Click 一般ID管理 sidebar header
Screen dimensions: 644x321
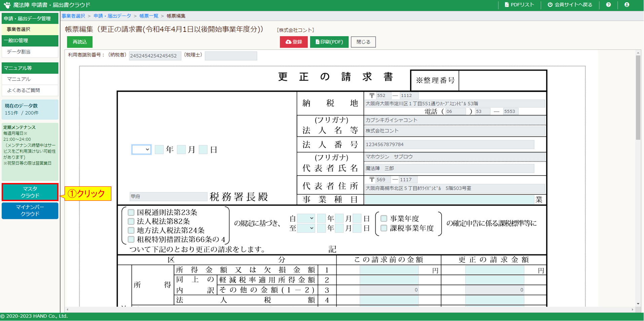coord(30,41)
